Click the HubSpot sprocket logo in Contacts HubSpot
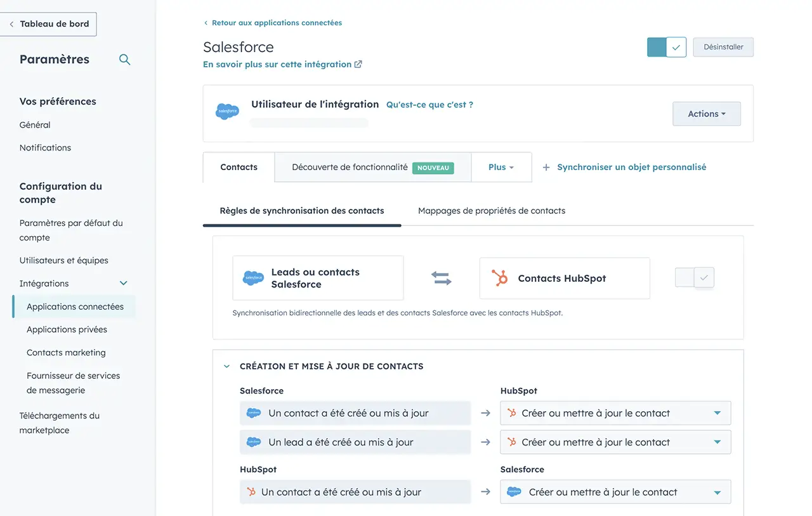Viewport: 812px width, 516px height. (x=500, y=278)
